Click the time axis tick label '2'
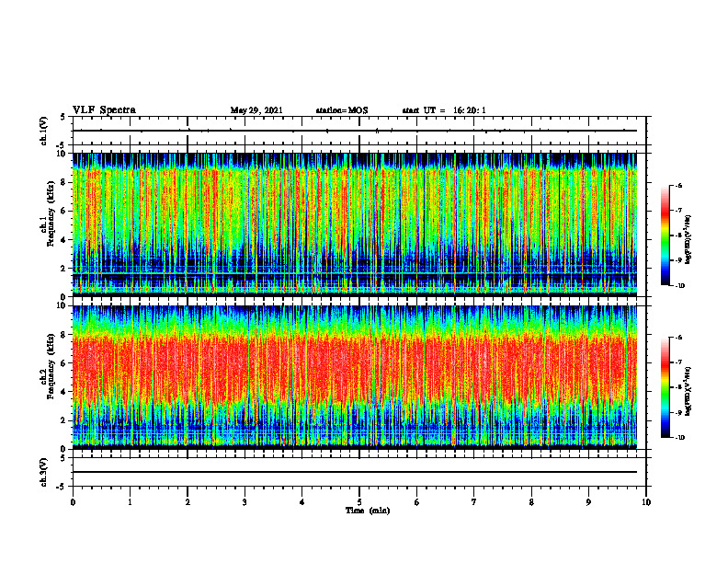This screenshot has width=728, height=563. (x=188, y=502)
